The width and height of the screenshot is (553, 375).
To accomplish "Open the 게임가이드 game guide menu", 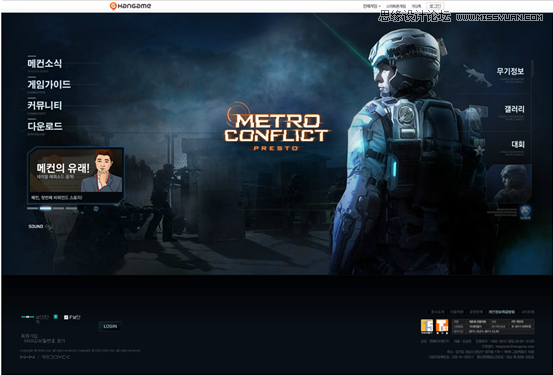I will pyautogui.click(x=49, y=84).
